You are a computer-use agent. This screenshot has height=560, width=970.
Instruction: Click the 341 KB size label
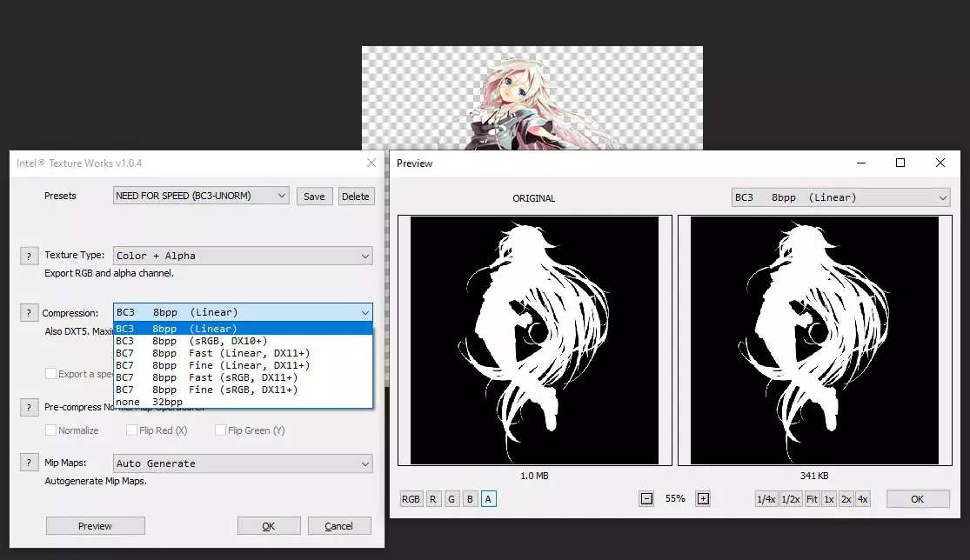tap(814, 476)
